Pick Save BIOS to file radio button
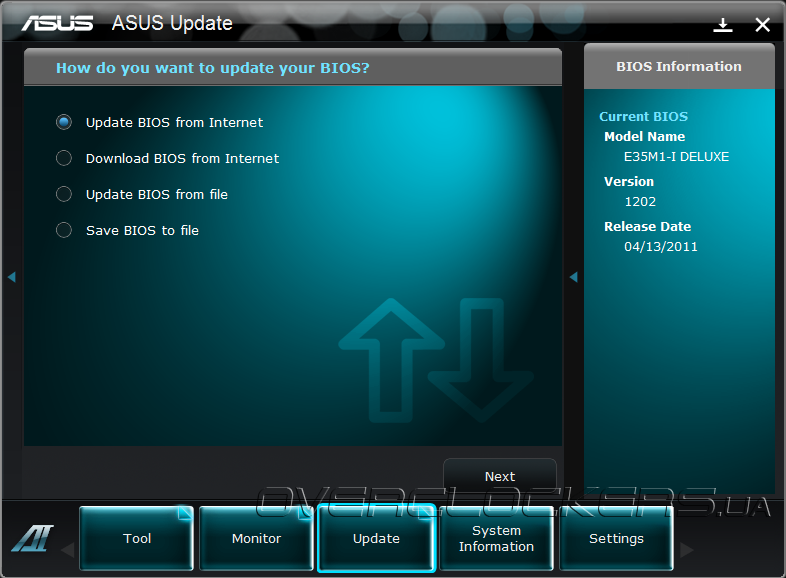 [64, 230]
